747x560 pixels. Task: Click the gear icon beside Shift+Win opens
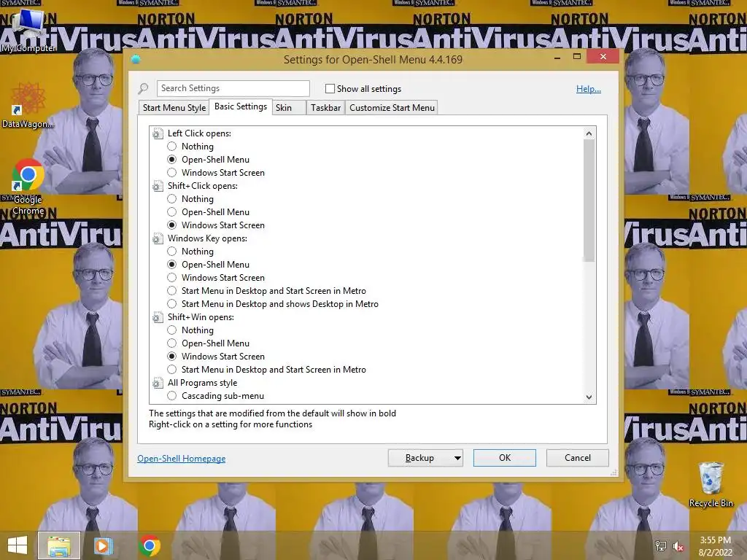pyautogui.click(x=158, y=317)
